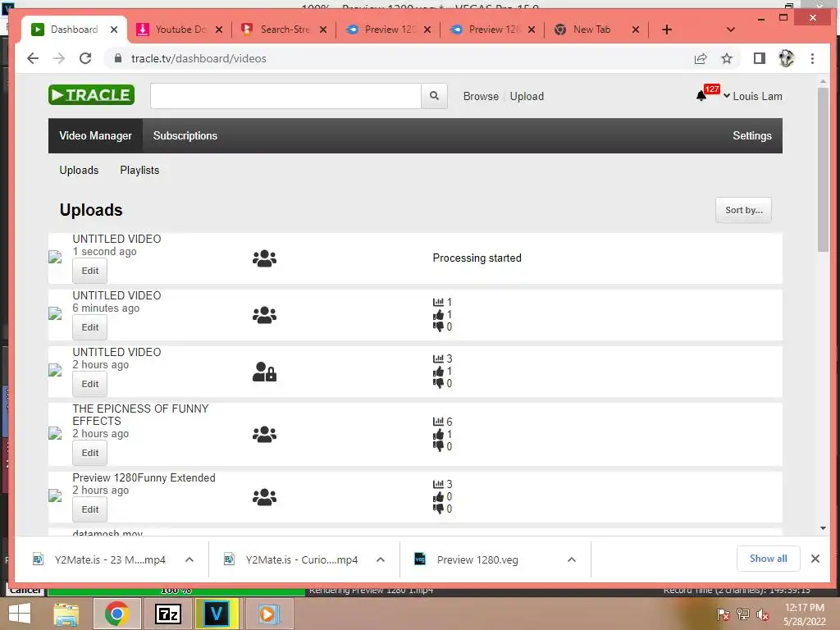The width and height of the screenshot is (840, 630).
Task: Switch to the Subscriptions tab
Action: click(185, 135)
